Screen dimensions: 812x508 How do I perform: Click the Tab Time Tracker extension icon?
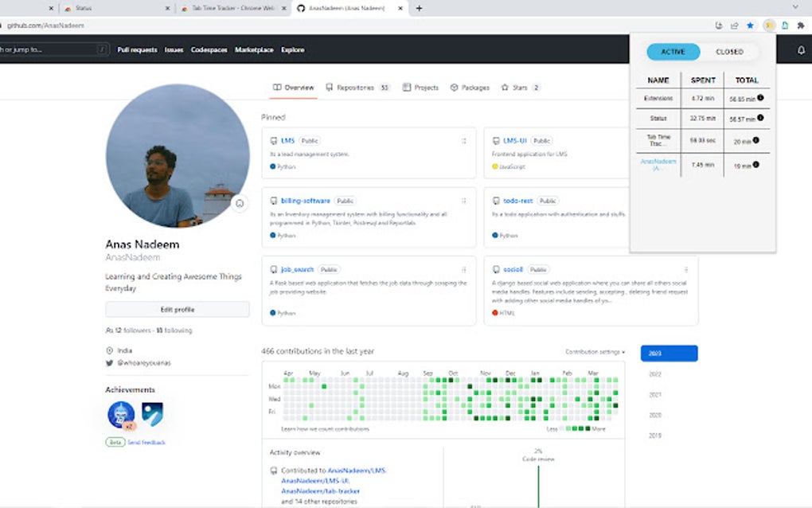(768, 25)
